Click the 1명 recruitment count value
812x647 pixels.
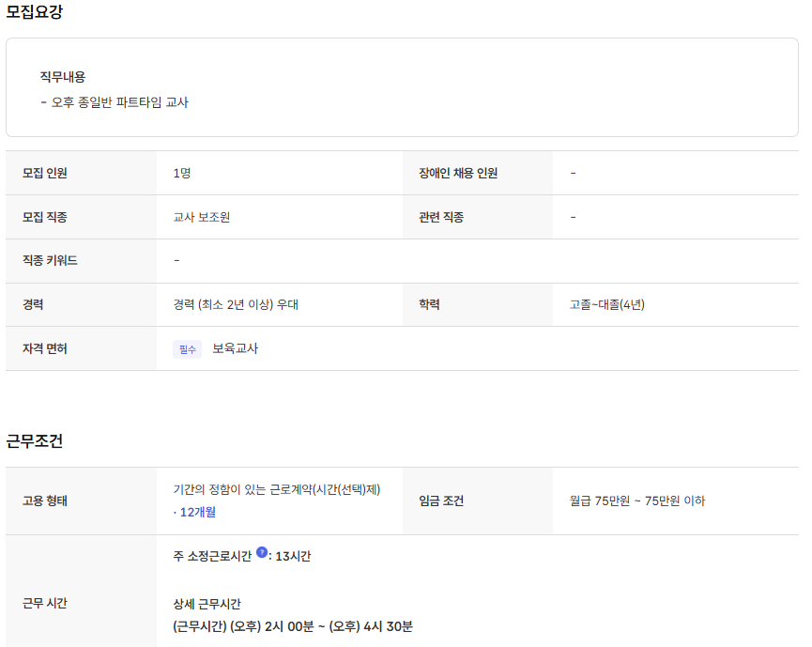coord(182,173)
